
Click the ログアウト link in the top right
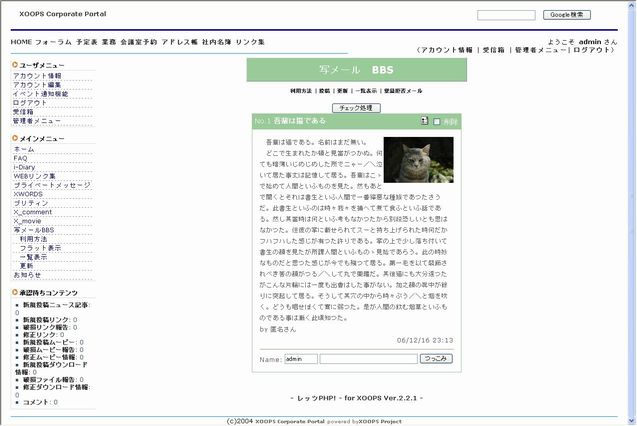595,49
